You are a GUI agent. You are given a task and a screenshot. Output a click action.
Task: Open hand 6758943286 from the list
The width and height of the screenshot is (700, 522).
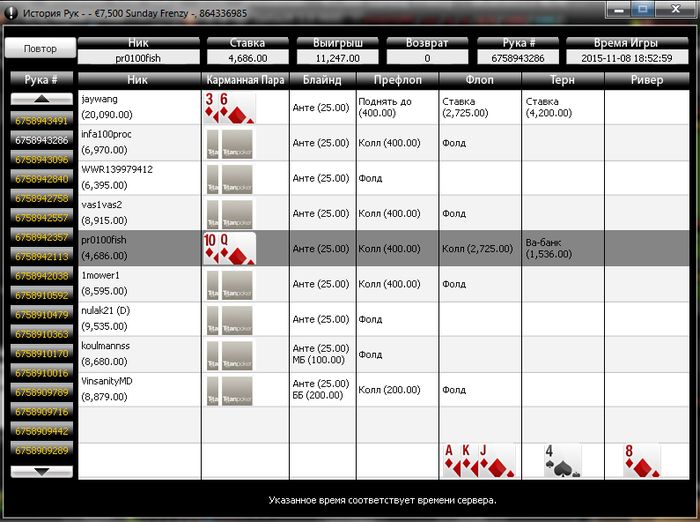click(x=42, y=140)
